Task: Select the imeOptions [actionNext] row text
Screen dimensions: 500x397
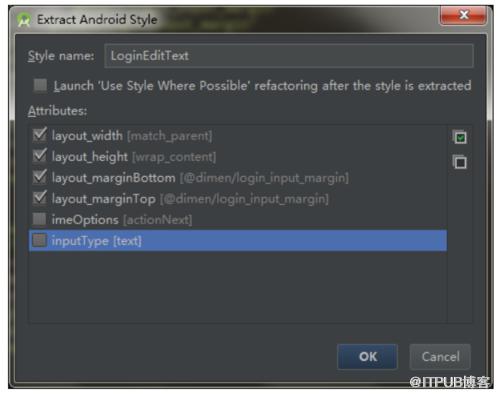Action: coord(122,220)
